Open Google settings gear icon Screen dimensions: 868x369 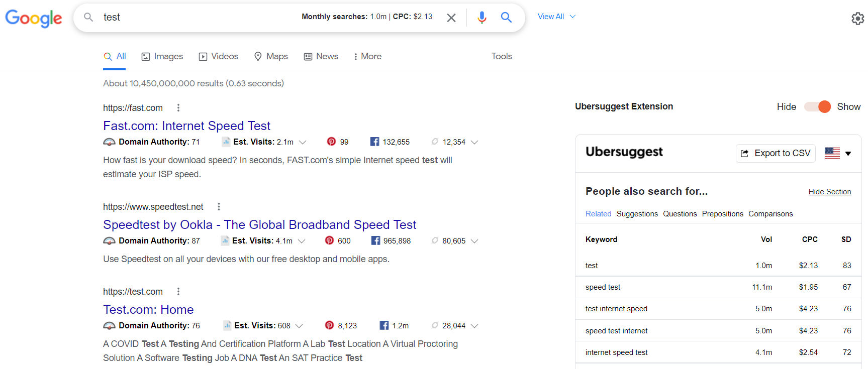pos(857,19)
